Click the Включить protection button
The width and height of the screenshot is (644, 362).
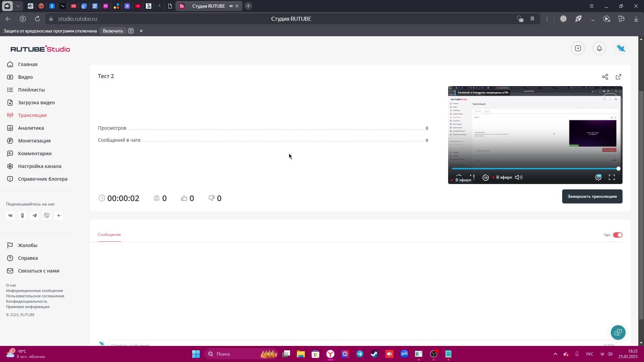point(113,31)
